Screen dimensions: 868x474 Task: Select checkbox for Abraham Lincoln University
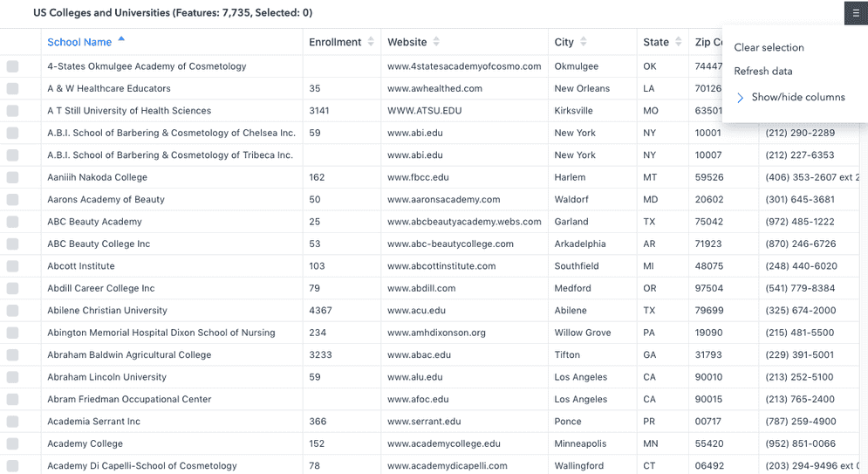click(12, 377)
